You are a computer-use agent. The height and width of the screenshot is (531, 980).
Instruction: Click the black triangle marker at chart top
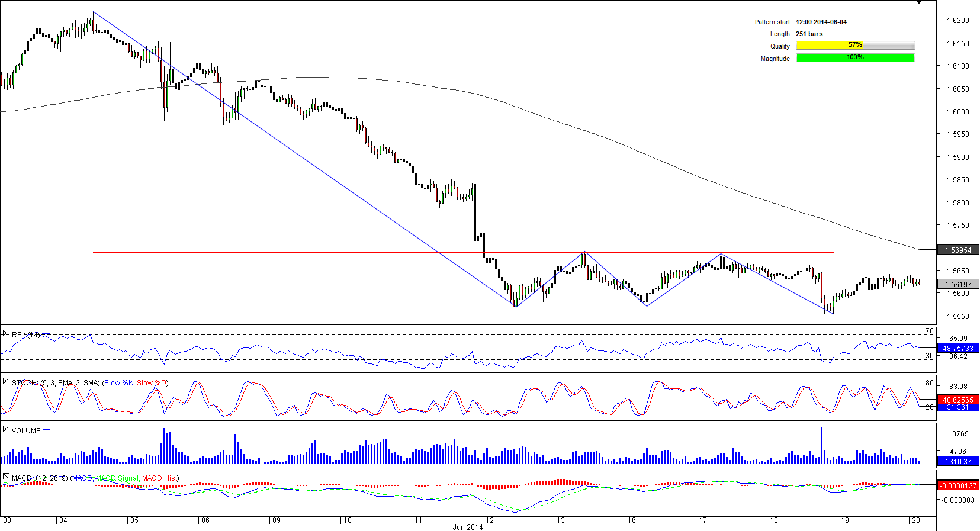click(x=919, y=2)
